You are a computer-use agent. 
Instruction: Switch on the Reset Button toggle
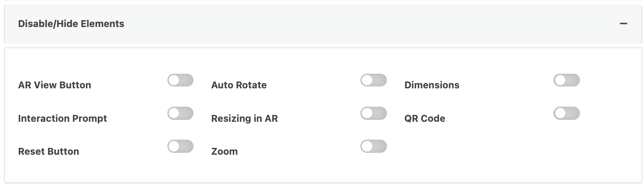tap(180, 146)
